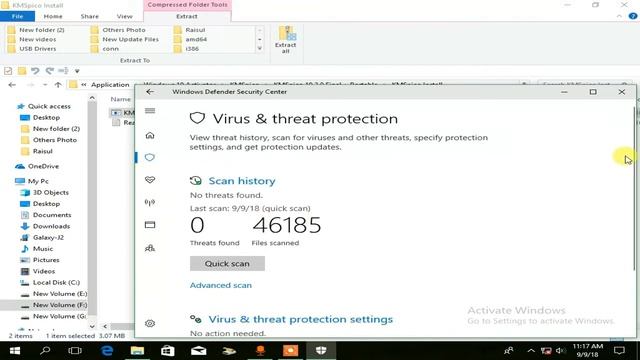The height and width of the screenshot is (360, 640).
Task: Collapse the Explorer ribbon chevron
Action: pos(619,16)
